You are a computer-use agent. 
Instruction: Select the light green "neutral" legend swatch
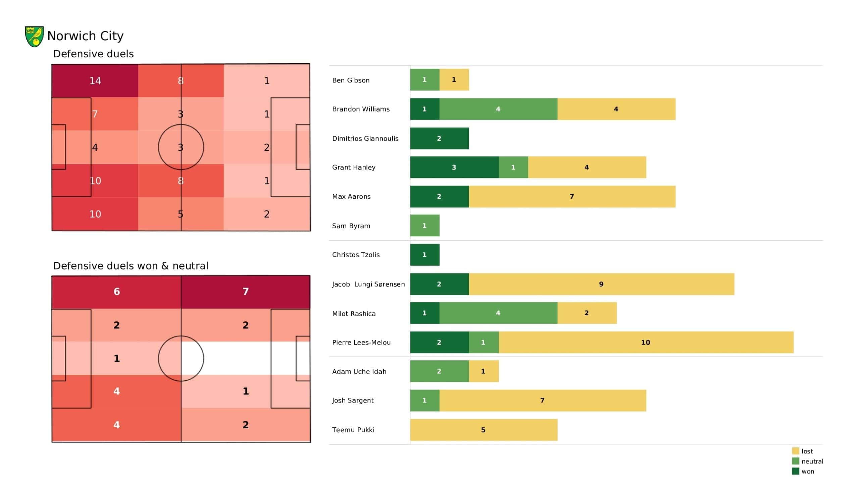(x=795, y=461)
